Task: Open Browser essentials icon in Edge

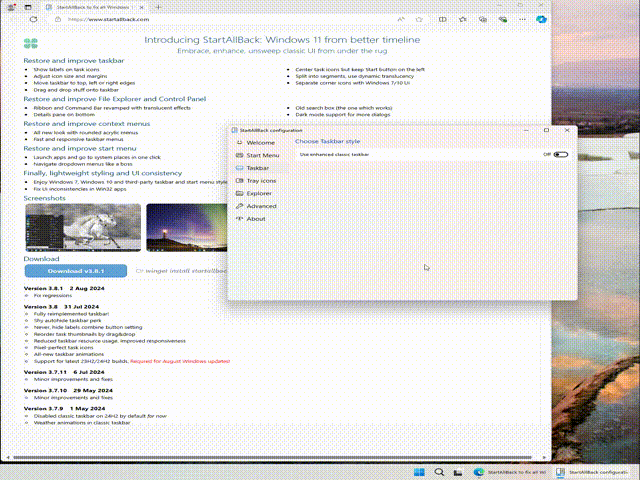Action: point(502,19)
